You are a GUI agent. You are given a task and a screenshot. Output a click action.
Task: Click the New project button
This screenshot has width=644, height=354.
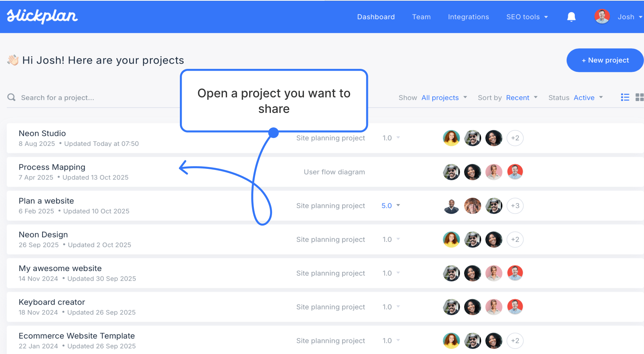pyautogui.click(x=604, y=60)
